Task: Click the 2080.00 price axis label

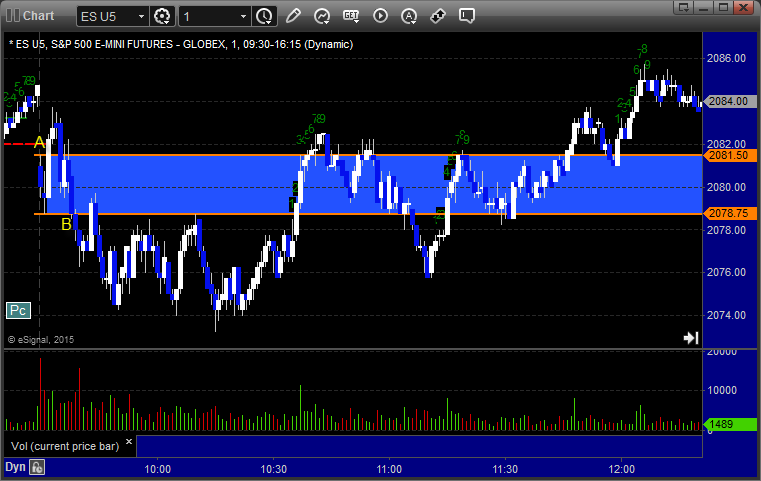Action: [x=727, y=187]
